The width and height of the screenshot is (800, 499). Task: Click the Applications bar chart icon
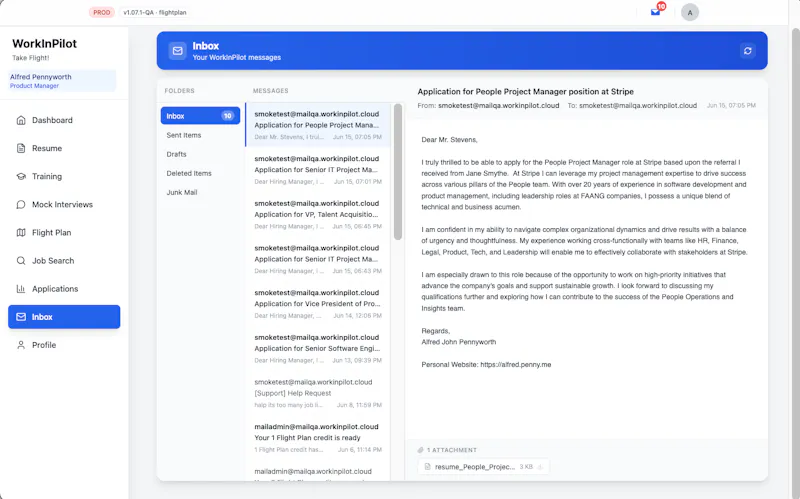click(x=21, y=288)
